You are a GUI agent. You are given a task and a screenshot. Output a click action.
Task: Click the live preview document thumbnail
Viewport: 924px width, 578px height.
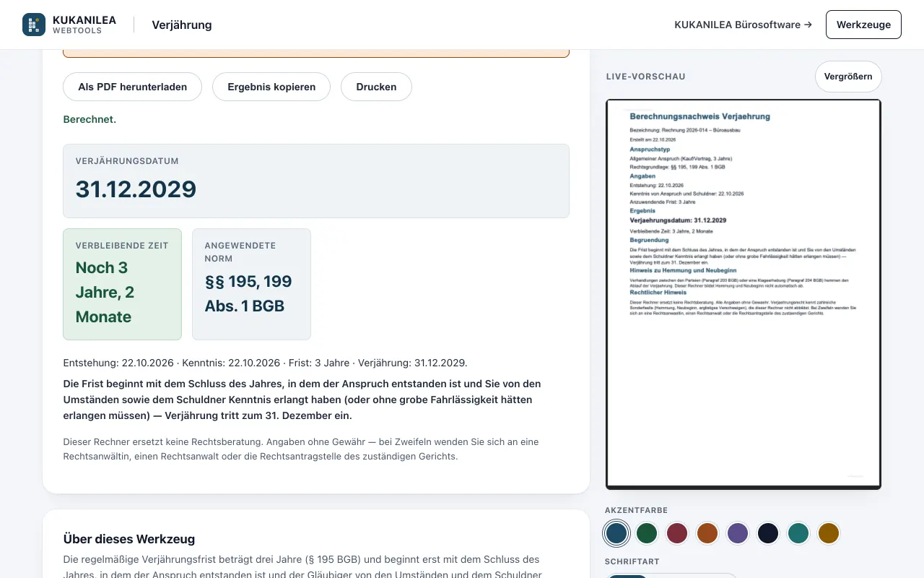tap(744, 294)
